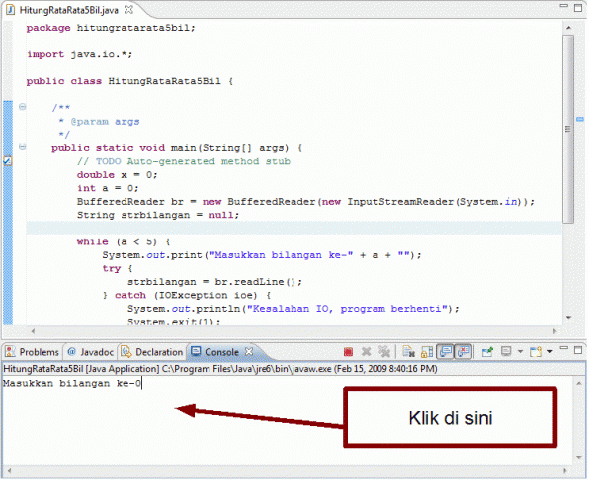589x480 pixels.
Task: Click the "catch (IOException ioe)" line
Action: [187, 296]
